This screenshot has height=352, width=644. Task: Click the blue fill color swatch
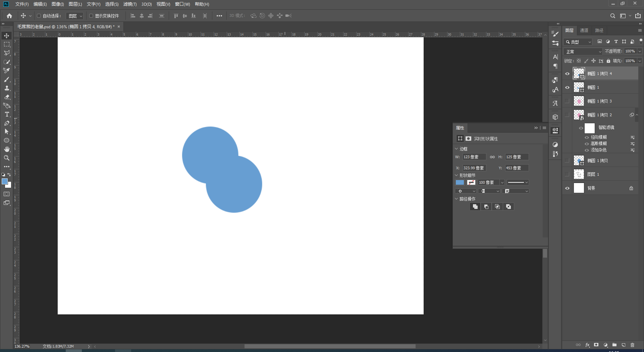460,182
